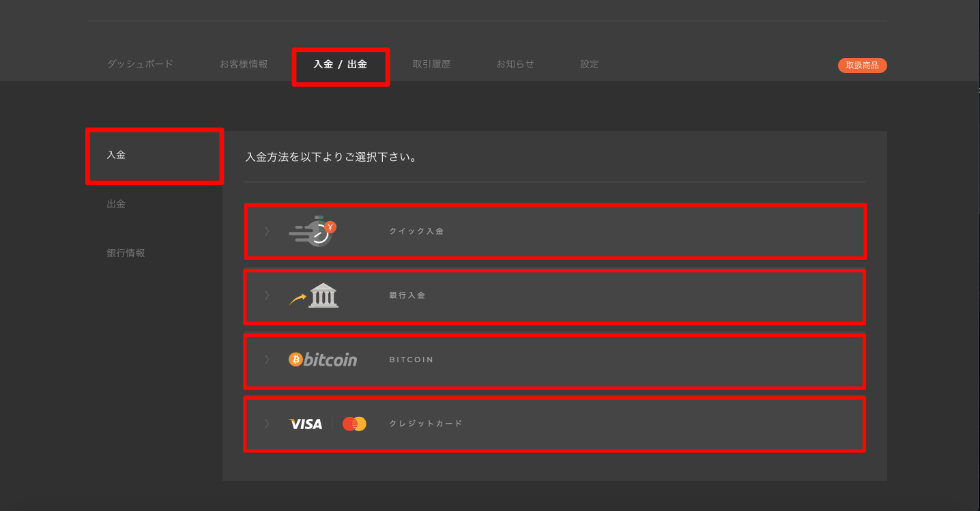The image size is (980, 511).
Task: Switch to the 取引履歴 tab
Action: (431, 64)
